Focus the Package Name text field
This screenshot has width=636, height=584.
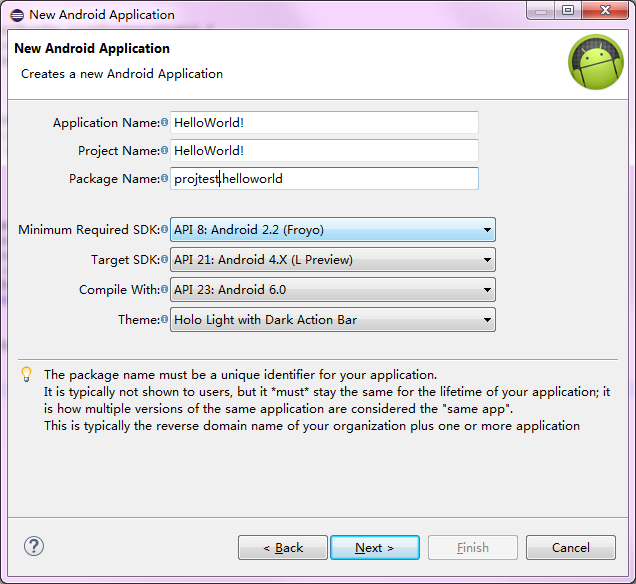(324, 178)
